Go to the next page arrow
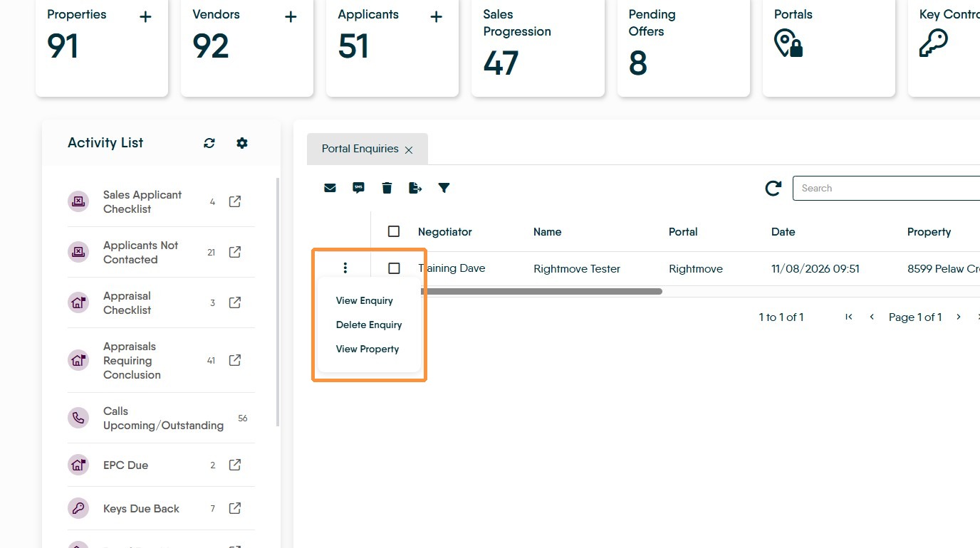Viewport: 980px width, 548px height. click(x=959, y=317)
